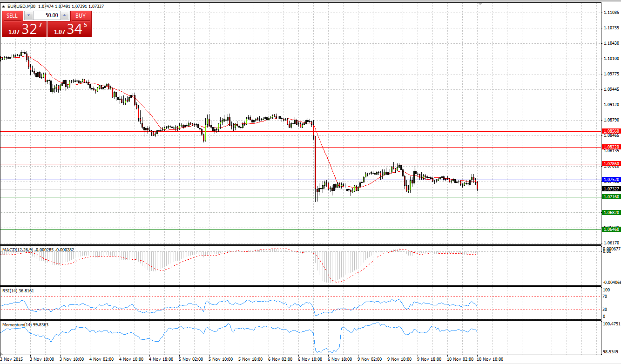
Task: Click the 9 Nov 02:00 time label
Action: tap(371, 360)
